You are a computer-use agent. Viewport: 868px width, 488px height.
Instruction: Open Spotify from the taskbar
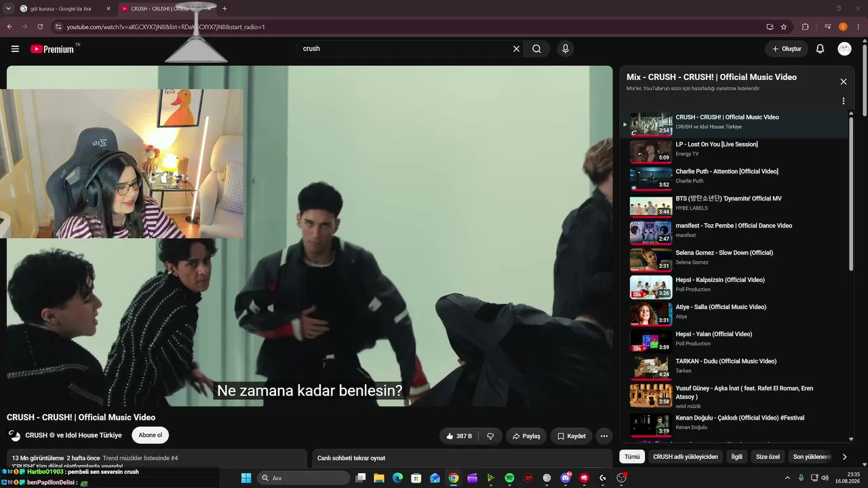pos(509,478)
